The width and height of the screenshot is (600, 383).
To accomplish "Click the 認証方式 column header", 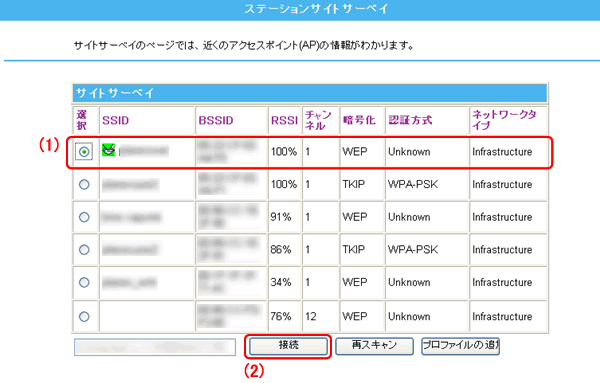I will point(410,120).
